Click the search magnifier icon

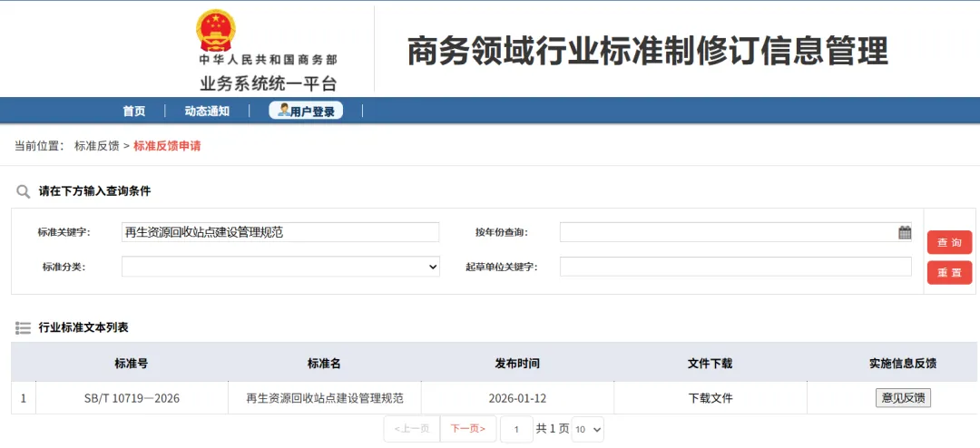point(24,191)
